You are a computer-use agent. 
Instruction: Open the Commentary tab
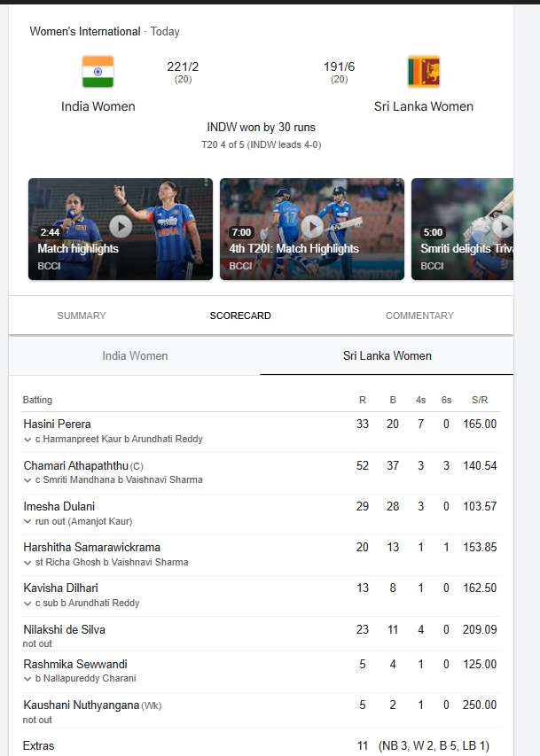coord(419,316)
